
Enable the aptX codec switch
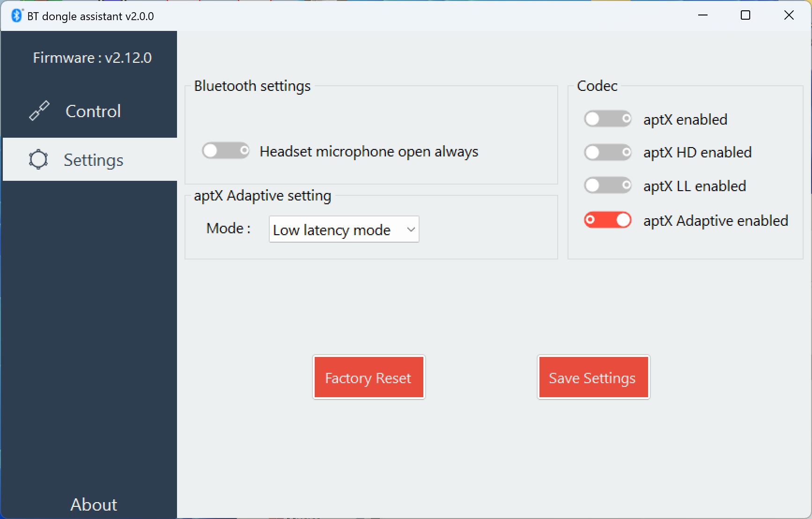[x=608, y=119]
